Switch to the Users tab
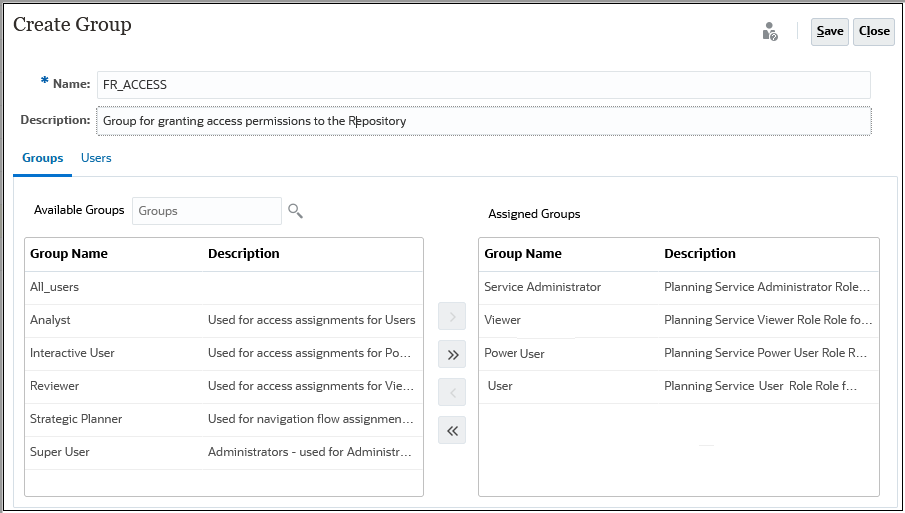The image size is (905, 513). pos(96,158)
